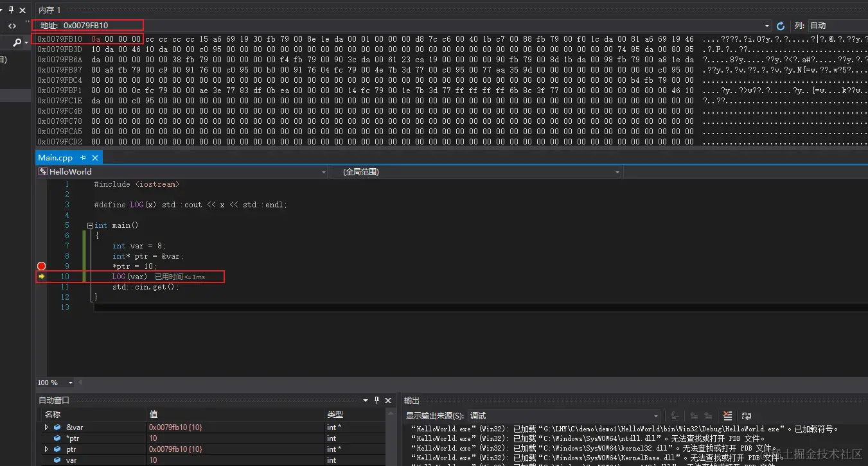The height and width of the screenshot is (466, 868).
Task: Click the cube icon beside *ptr
Action: click(57, 438)
